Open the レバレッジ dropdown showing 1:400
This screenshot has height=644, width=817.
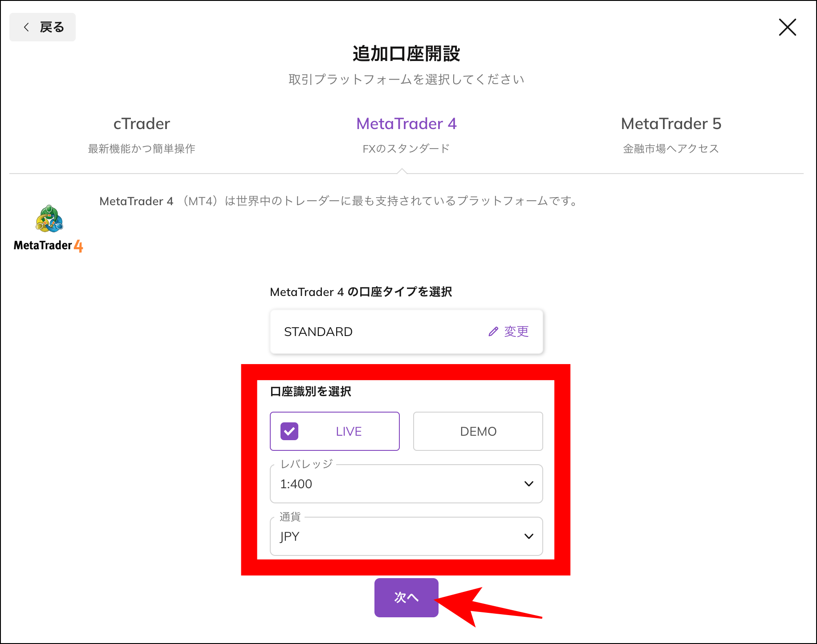(x=406, y=484)
